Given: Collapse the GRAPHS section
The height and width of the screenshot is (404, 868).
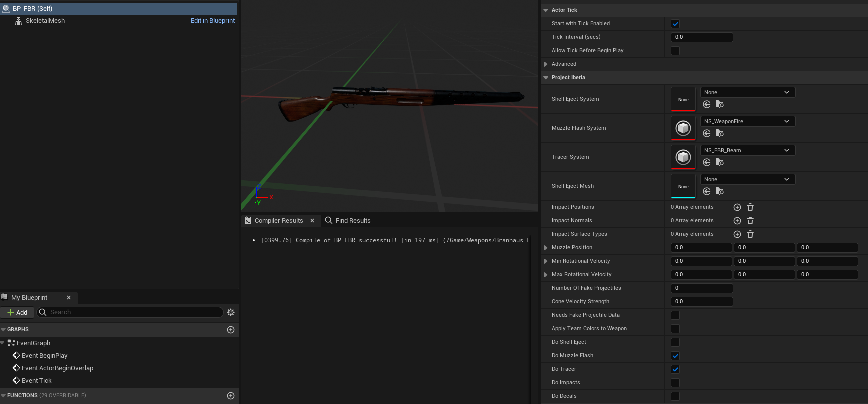Looking at the screenshot, I should 3,330.
